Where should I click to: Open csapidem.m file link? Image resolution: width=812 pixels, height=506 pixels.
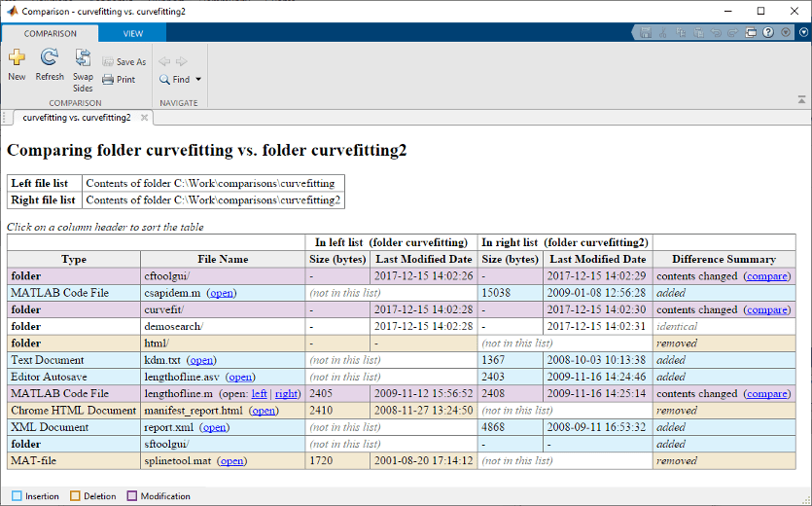pos(222,293)
